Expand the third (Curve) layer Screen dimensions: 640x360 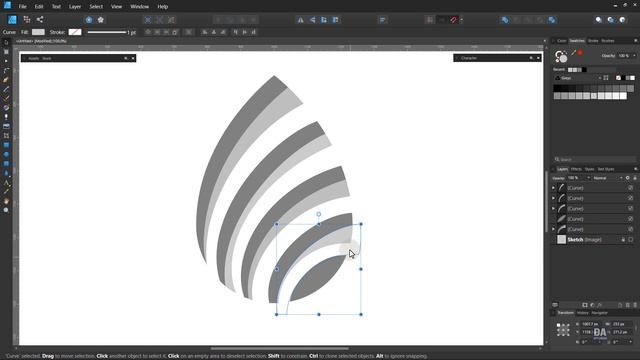554,209
